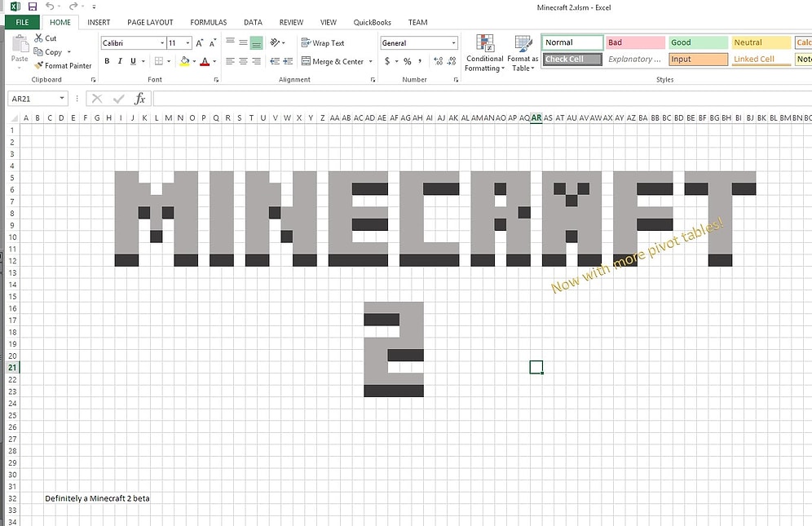Click Increase Decimal icon
The height and width of the screenshot is (526, 812).
coord(438,61)
